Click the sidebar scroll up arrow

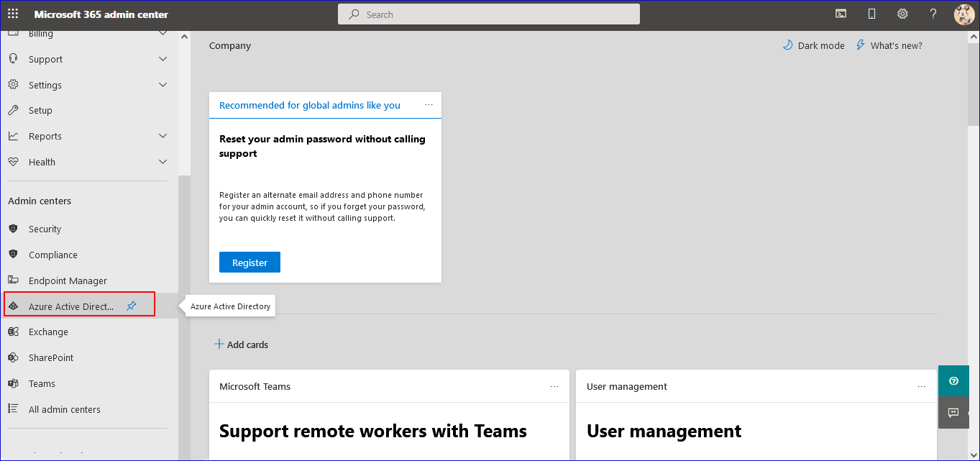coord(185,37)
